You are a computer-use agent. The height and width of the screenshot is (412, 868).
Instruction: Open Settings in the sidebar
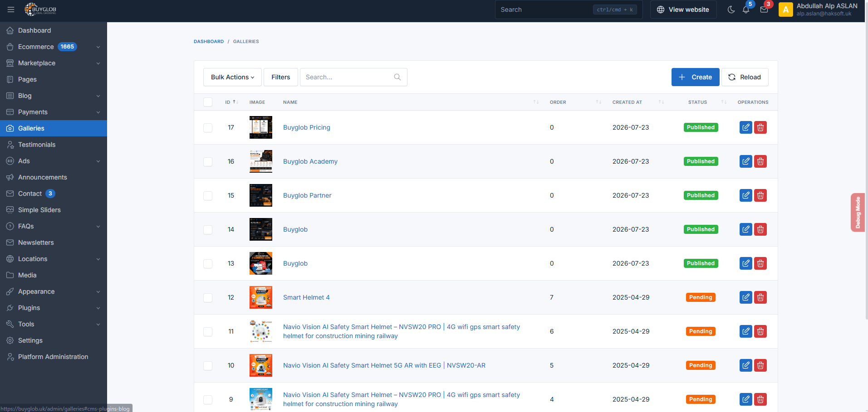point(54,340)
